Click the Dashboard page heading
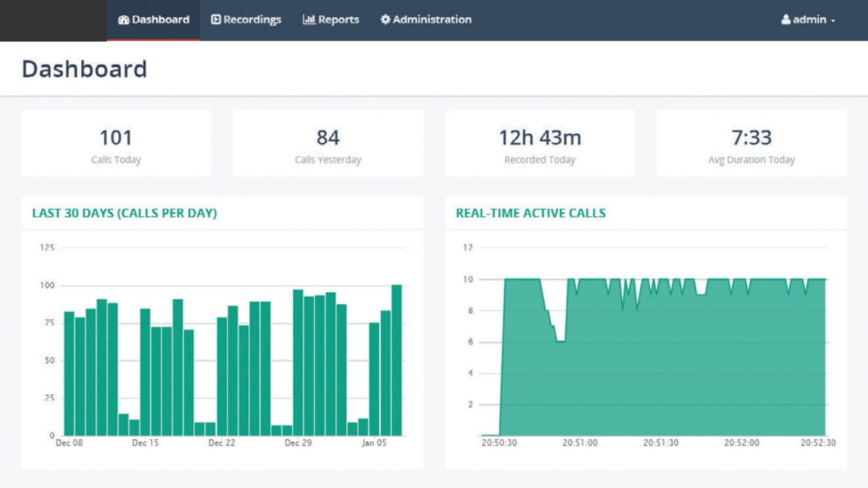Viewport: 868px width, 488px height. pyautogui.click(x=84, y=69)
